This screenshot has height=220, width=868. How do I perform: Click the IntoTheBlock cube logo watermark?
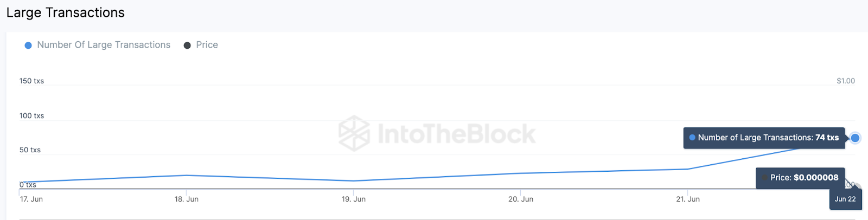pyautogui.click(x=354, y=133)
